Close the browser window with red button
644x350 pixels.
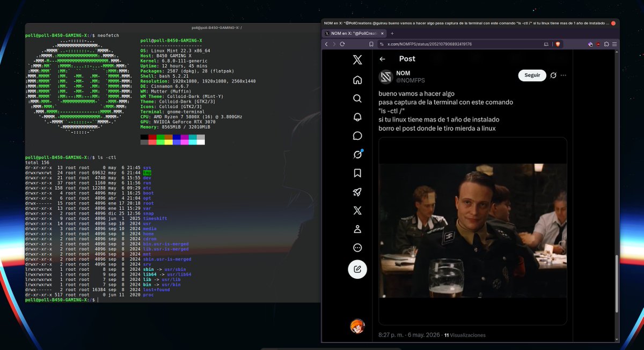pyautogui.click(x=613, y=24)
